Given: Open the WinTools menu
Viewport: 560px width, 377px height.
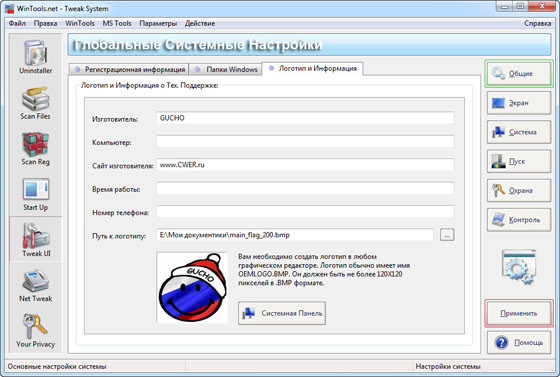Looking at the screenshot, I should pos(80,23).
